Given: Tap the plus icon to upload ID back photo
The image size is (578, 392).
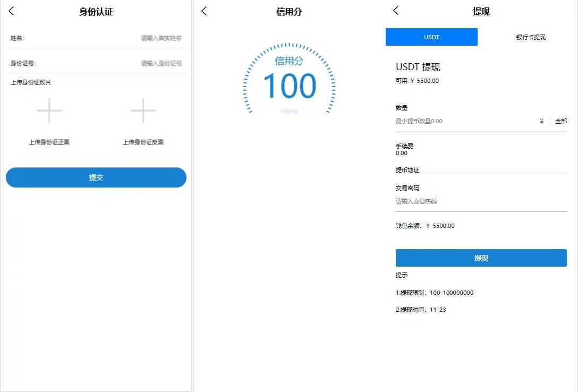Looking at the screenshot, I should [x=142, y=110].
